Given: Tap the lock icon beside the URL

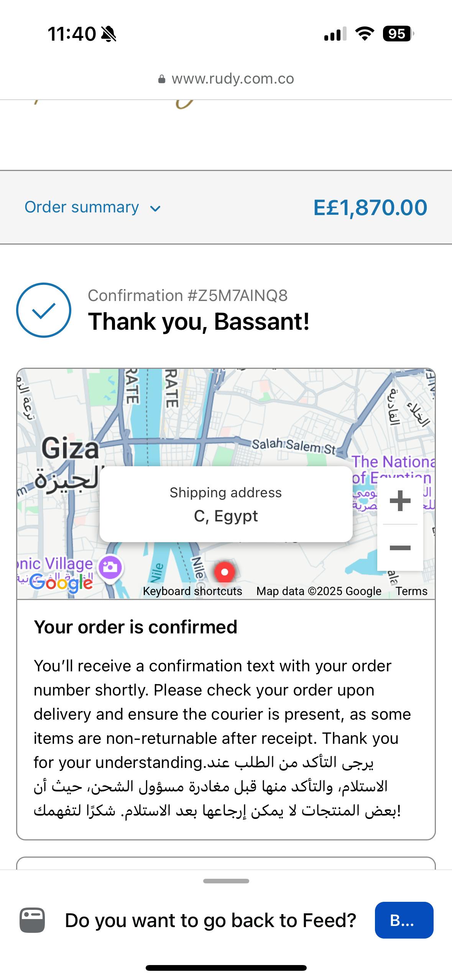Looking at the screenshot, I should [x=162, y=79].
